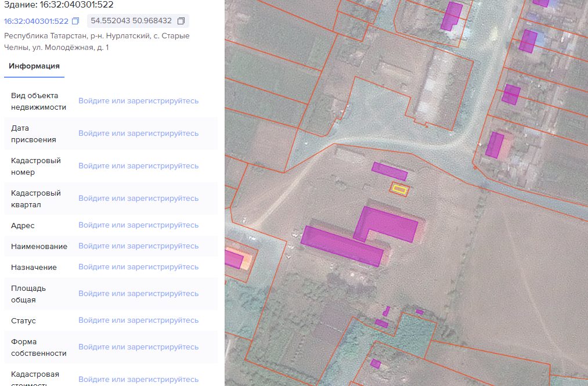Viewport: 588px width, 386px height.
Task: Click the row label Кадастровый квартал
Action: point(35,199)
